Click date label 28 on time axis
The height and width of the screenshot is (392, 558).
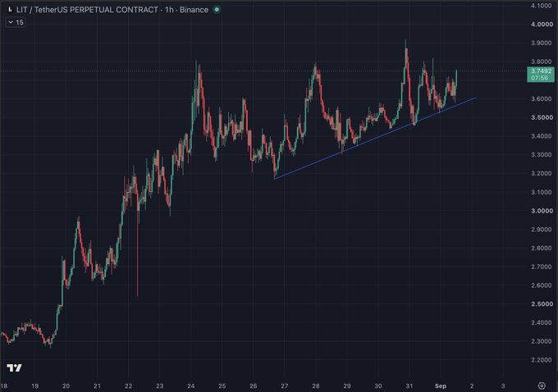point(316,386)
